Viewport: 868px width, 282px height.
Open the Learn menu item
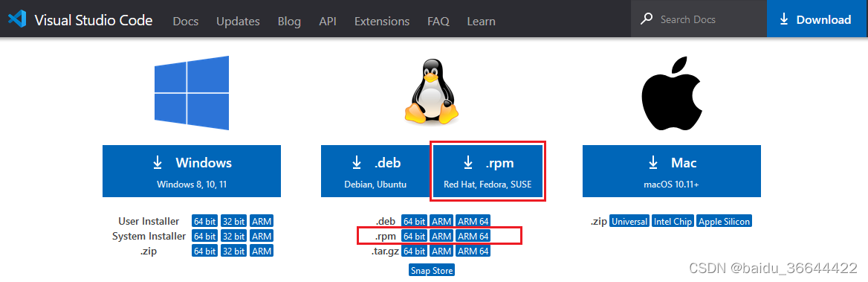pos(481,21)
